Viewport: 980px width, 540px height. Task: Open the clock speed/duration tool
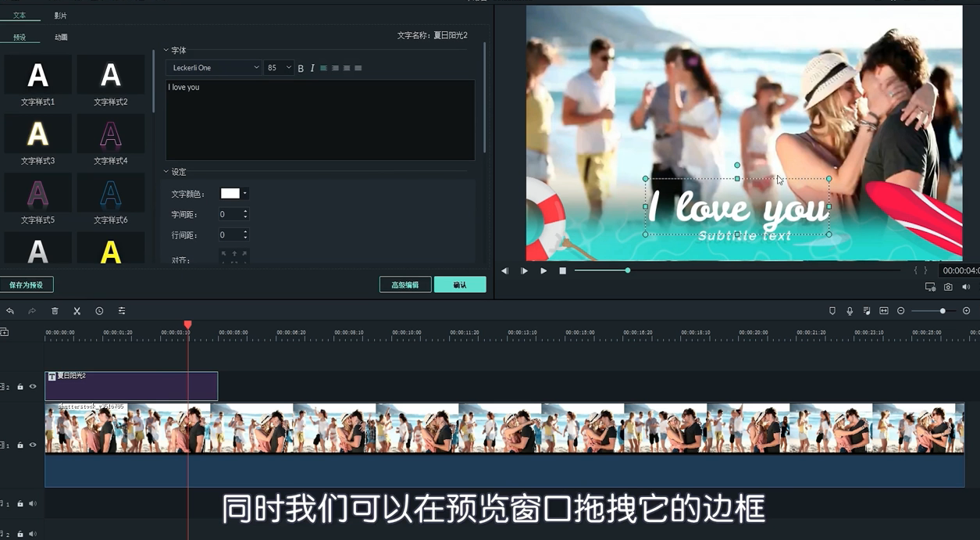click(x=99, y=311)
